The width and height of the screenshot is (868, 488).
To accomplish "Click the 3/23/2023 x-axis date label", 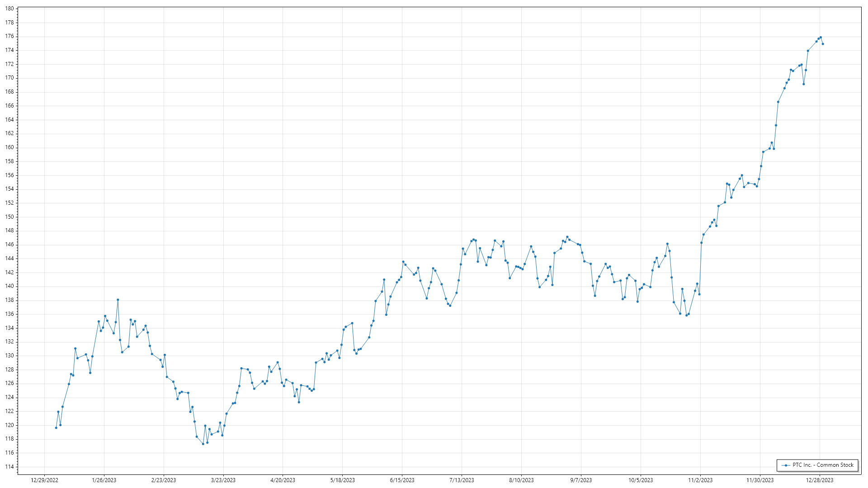I will [223, 480].
